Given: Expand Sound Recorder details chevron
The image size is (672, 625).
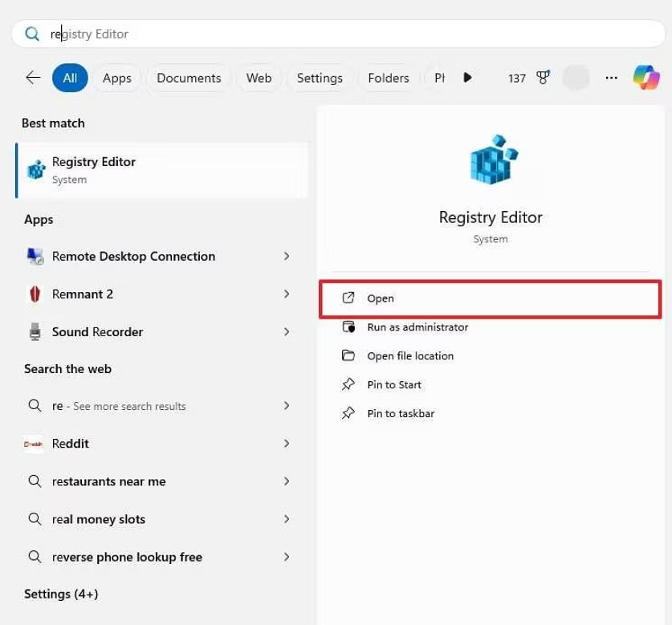Looking at the screenshot, I should [x=287, y=331].
